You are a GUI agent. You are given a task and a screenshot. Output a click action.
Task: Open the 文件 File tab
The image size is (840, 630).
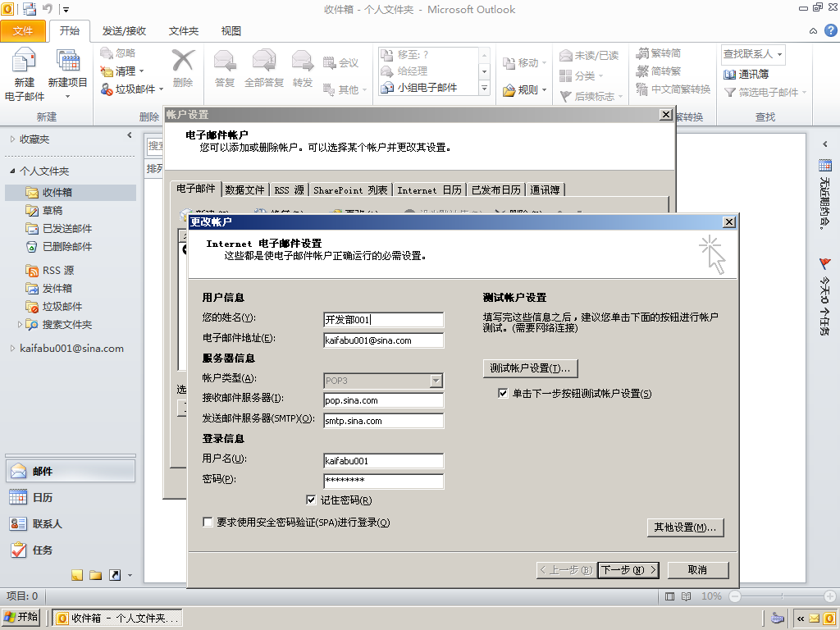coord(22,31)
